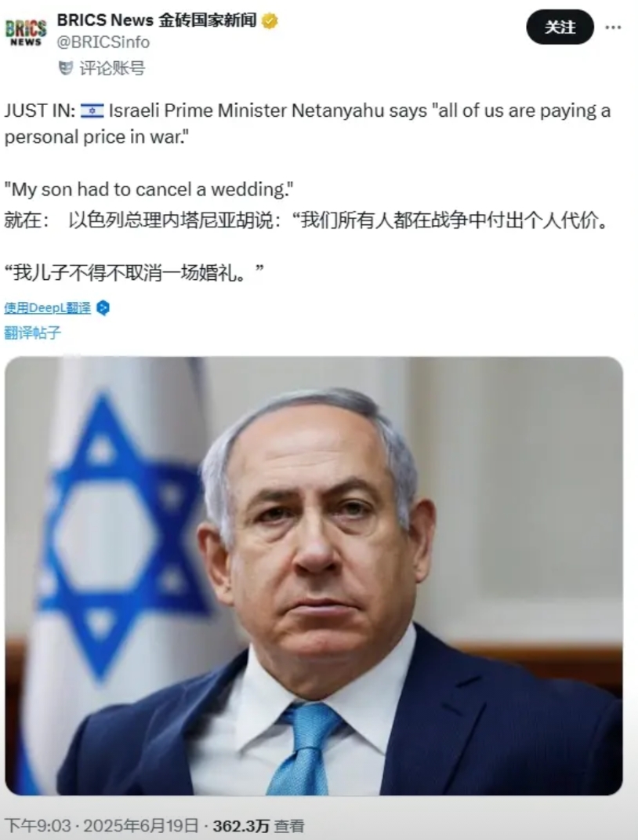Click the gold verified badge
638x840 pixels.
pos(269,21)
